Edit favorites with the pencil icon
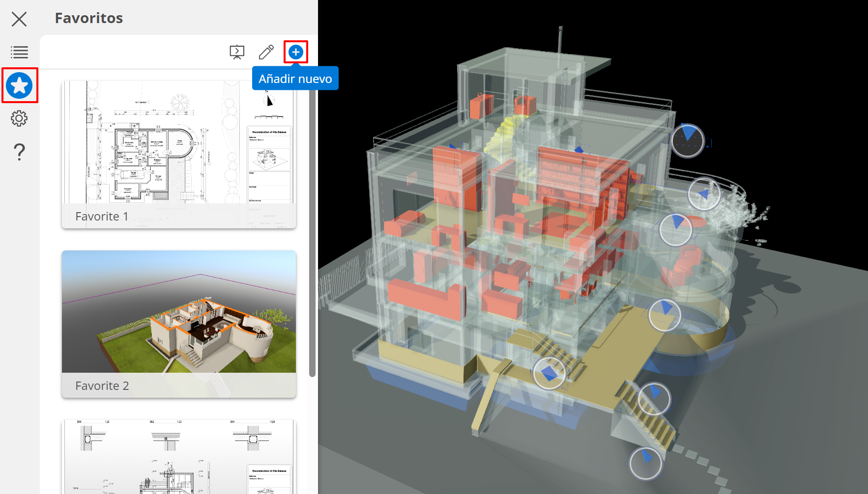The image size is (868, 494). [266, 52]
